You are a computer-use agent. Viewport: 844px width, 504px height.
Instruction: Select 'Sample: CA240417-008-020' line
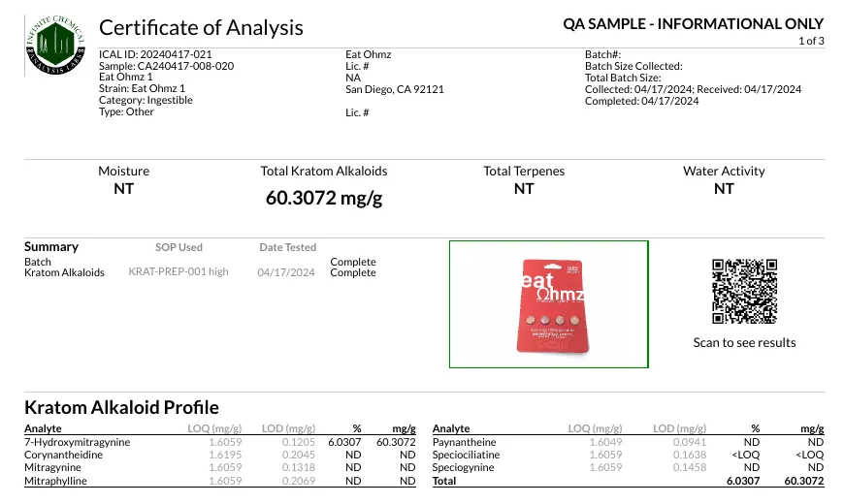[x=166, y=66]
